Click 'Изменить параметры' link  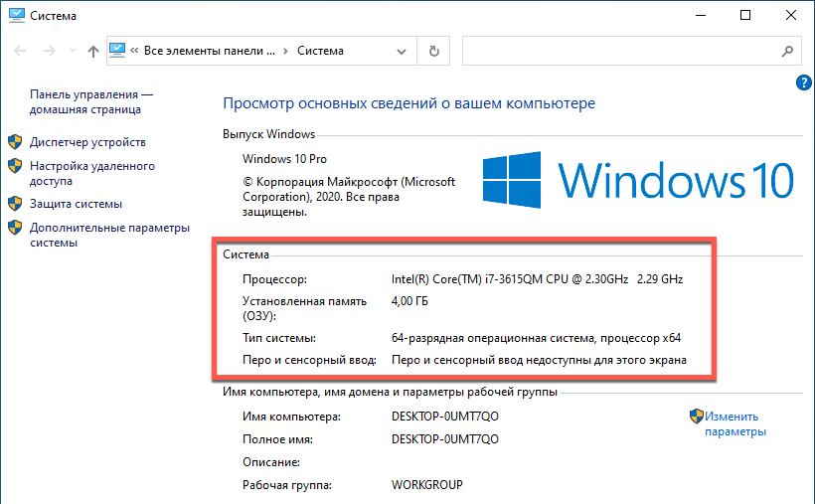(734, 423)
